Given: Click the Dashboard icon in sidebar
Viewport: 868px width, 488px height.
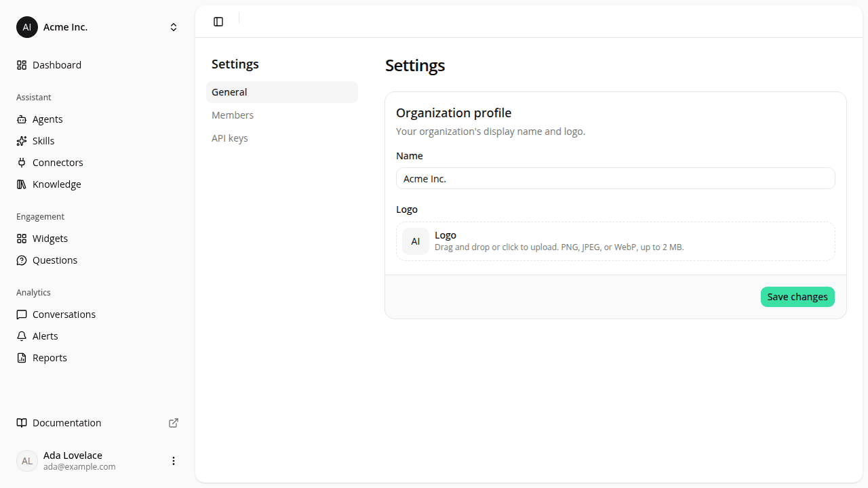Looking at the screenshot, I should (22, 65).
